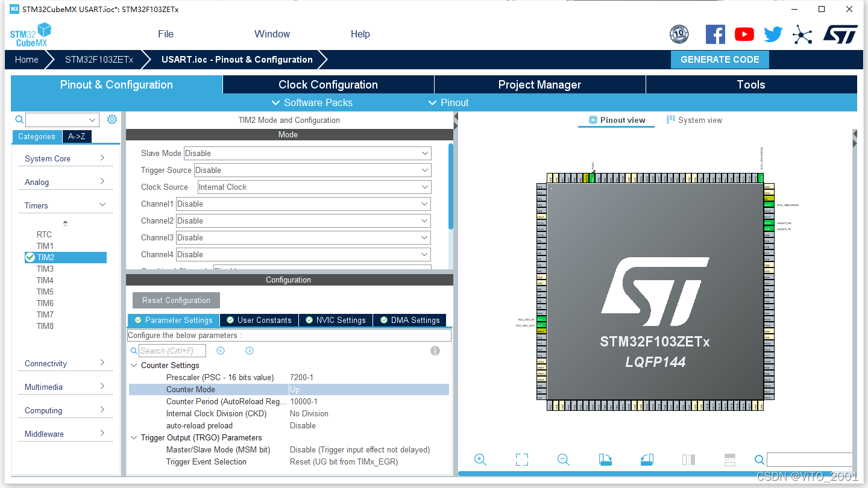Rotate the chip view clockwise

click(605, 460)
